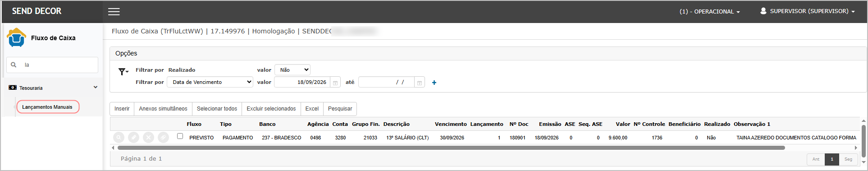This screenshot has height=171, width=868.
Task: Click the Nº Doc value 180901
Action: (517, 138)
